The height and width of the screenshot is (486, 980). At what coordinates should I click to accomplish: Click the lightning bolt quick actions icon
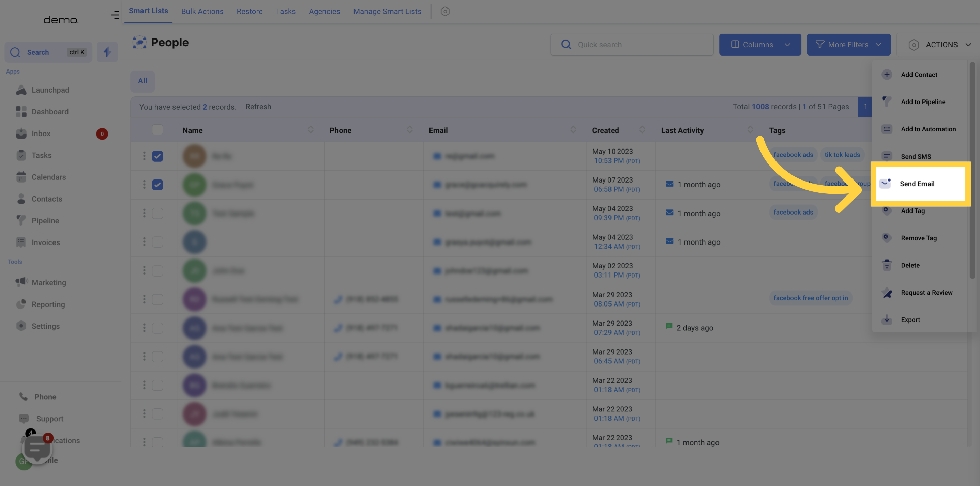(x=107, y=52)
